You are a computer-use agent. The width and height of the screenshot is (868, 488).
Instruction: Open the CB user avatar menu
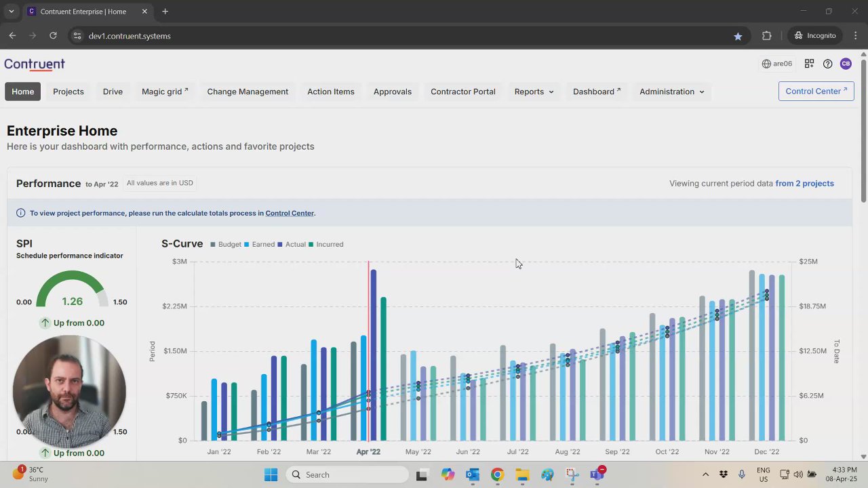click(846, 64)
